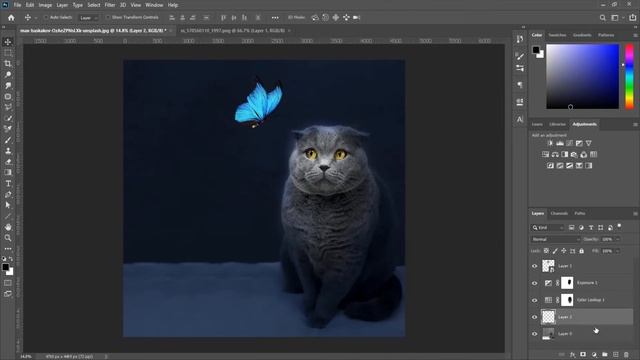Open the Auto-Select Layer dropdown

[88, 18]
